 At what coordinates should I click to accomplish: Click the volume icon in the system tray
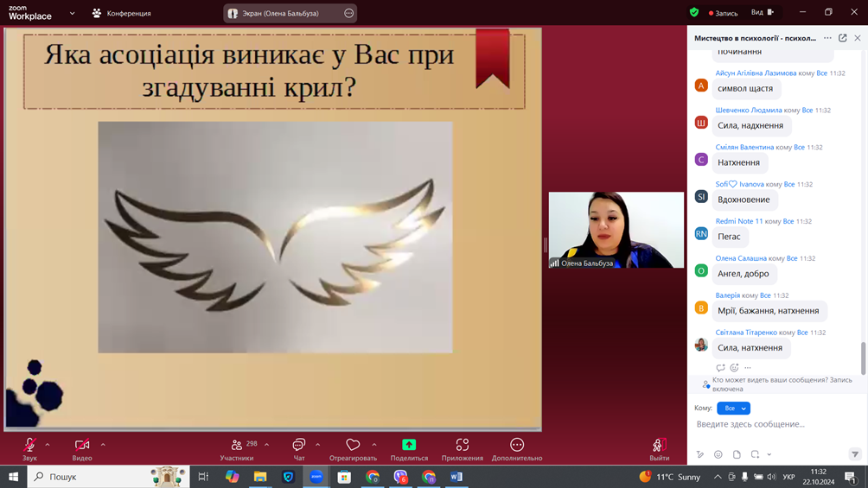pyautogui.click(x=772, y=477)
